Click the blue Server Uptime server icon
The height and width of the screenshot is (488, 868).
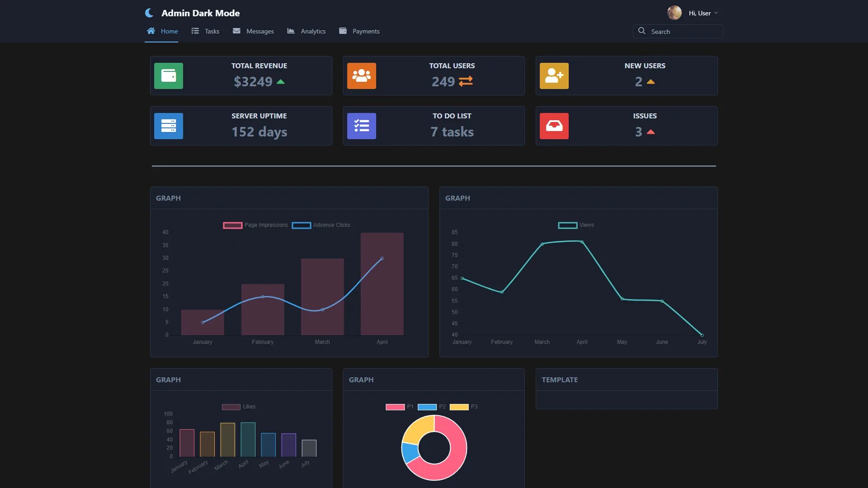coord(168,126)
